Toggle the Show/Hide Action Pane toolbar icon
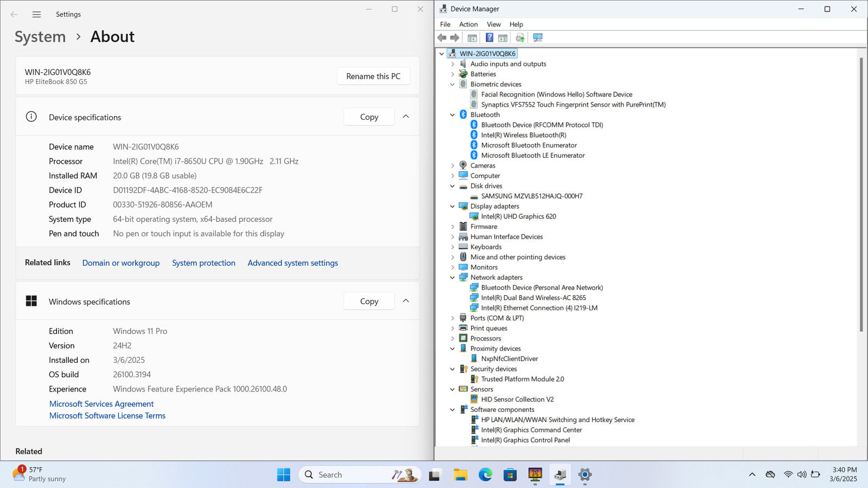Screen dimensions: 868x488 click(x=503, y=38)
